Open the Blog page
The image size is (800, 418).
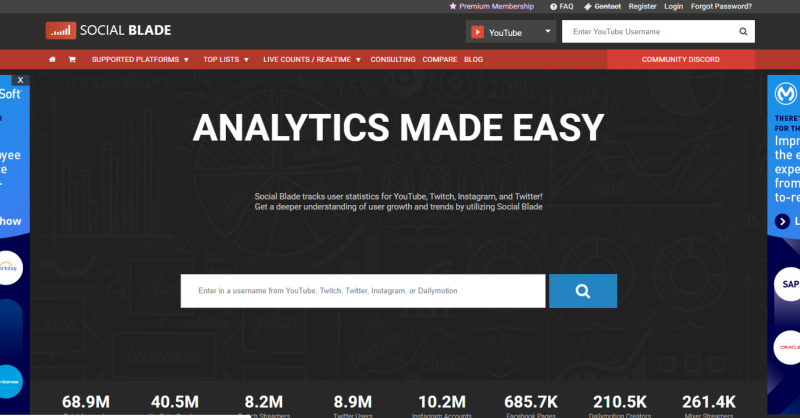point(473,60)
